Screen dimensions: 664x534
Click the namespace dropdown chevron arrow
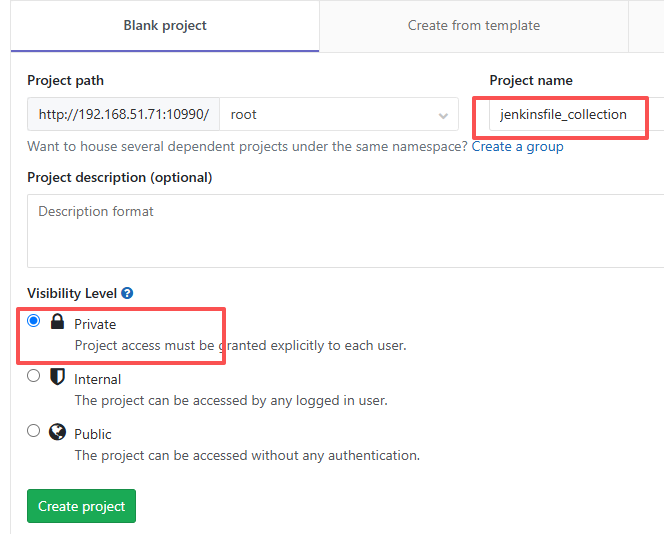443,116
